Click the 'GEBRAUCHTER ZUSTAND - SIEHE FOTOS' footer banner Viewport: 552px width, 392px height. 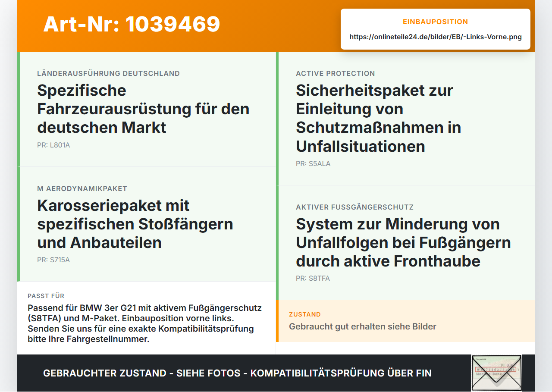click(x=237, y=373)
